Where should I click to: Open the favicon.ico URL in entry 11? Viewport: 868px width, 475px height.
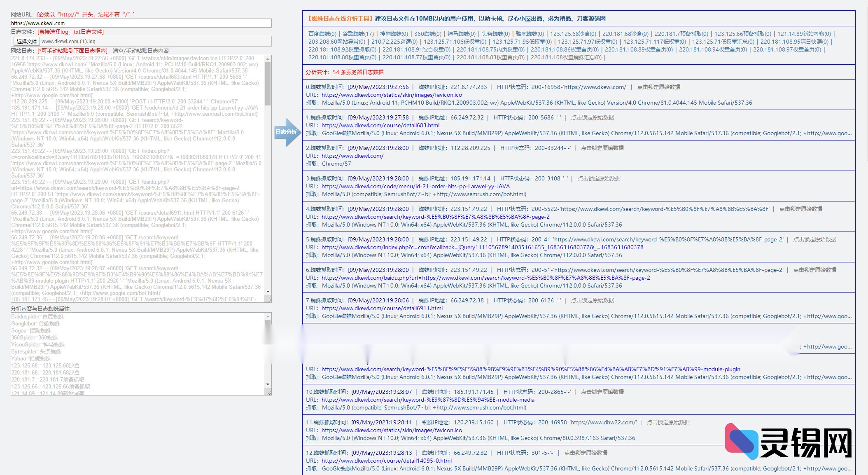pyautogui.click(x=392, y=430)
